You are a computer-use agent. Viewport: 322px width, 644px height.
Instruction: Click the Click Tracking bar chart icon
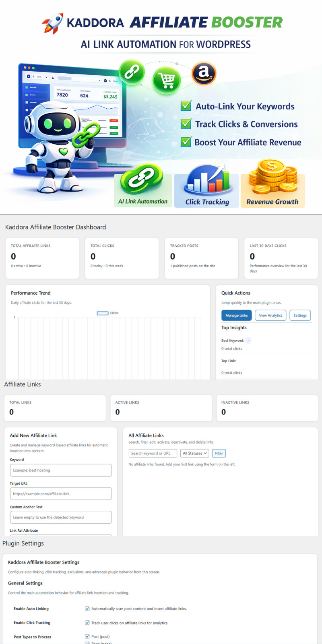pos(207,180)
